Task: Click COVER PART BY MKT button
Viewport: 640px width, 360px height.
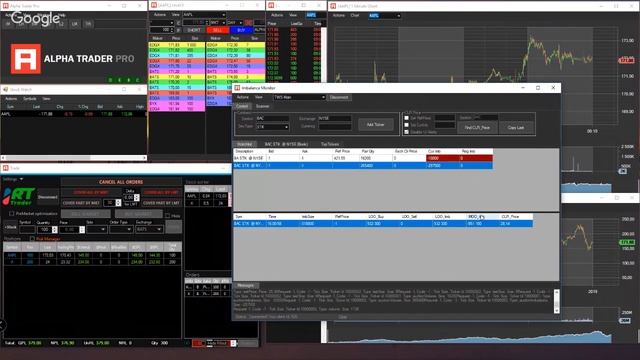Action: pyautogui.click(x=81, y=203)
